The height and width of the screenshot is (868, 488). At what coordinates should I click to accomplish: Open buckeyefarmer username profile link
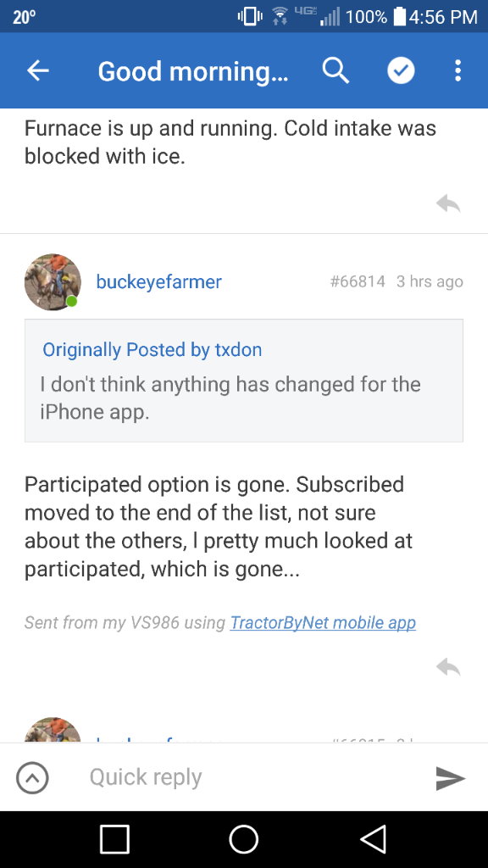click(x=158, y=281)
